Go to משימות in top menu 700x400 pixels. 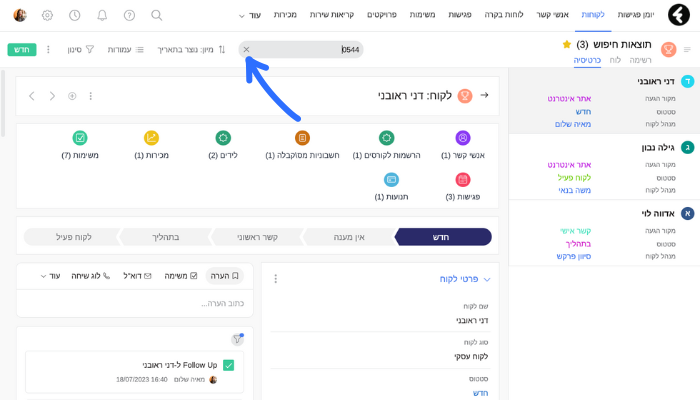pyautogui.click(x=422, y=15)
